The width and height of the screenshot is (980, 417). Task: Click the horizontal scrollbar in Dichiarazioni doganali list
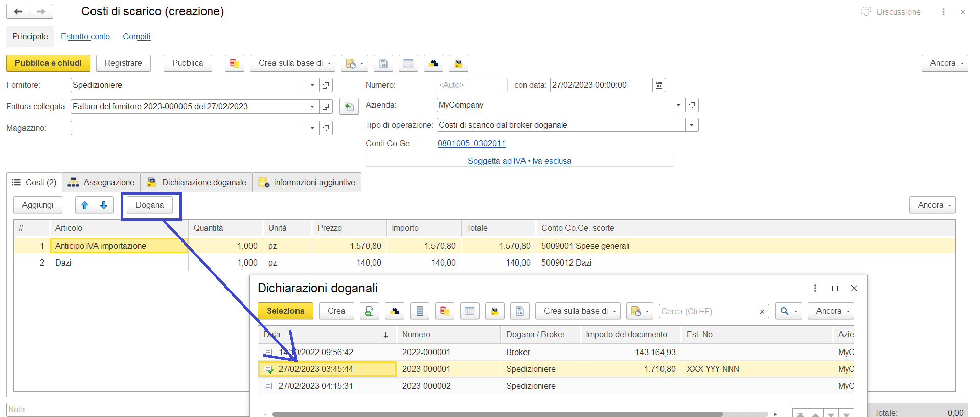(497, 414)
